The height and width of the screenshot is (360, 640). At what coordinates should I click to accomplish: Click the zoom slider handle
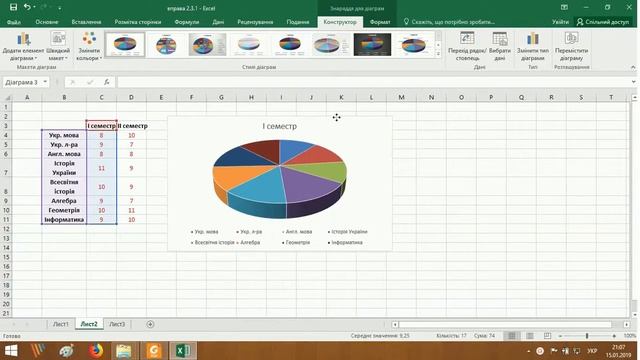point(587,336)
